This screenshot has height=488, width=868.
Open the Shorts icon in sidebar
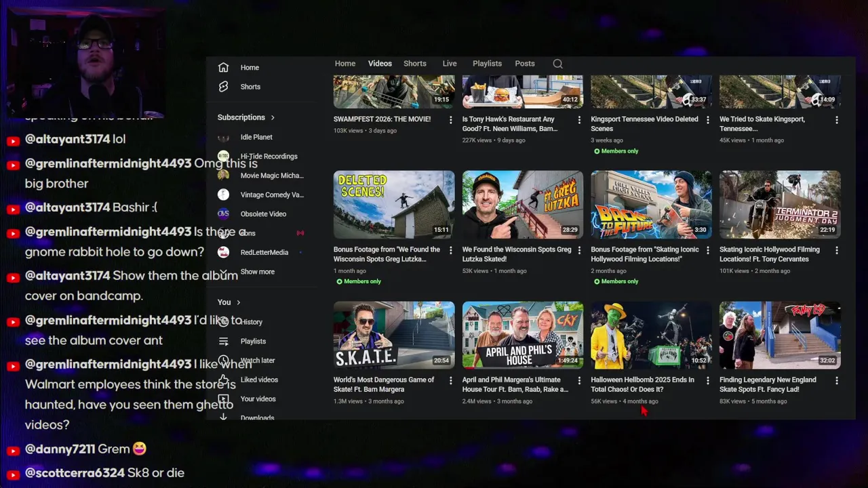tap(223, 87)
